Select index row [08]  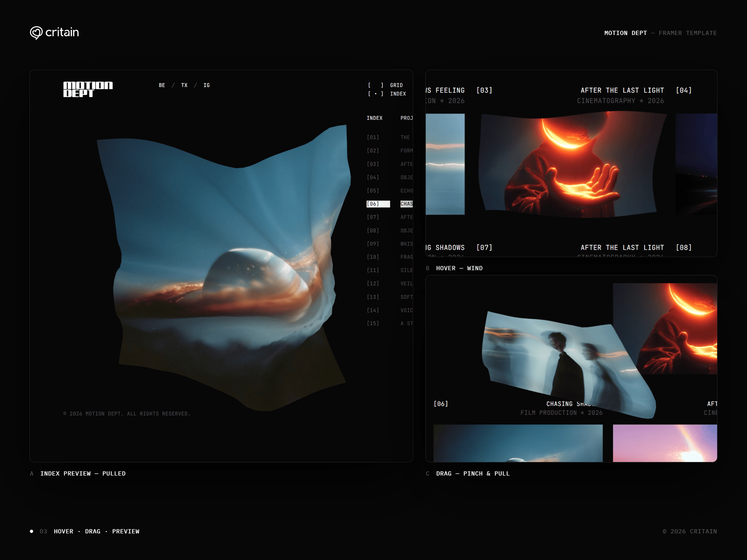390,230
